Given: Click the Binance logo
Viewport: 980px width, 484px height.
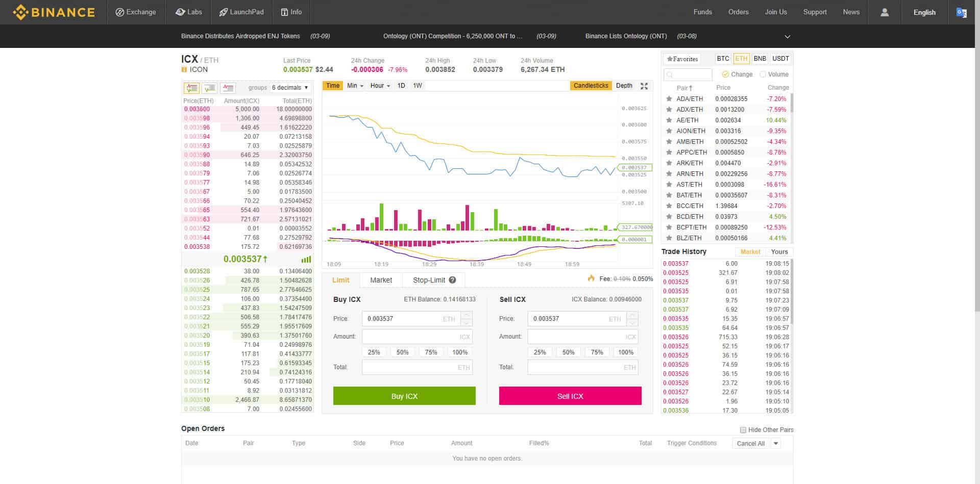Looking at the screenshot, I should (54, 12).
